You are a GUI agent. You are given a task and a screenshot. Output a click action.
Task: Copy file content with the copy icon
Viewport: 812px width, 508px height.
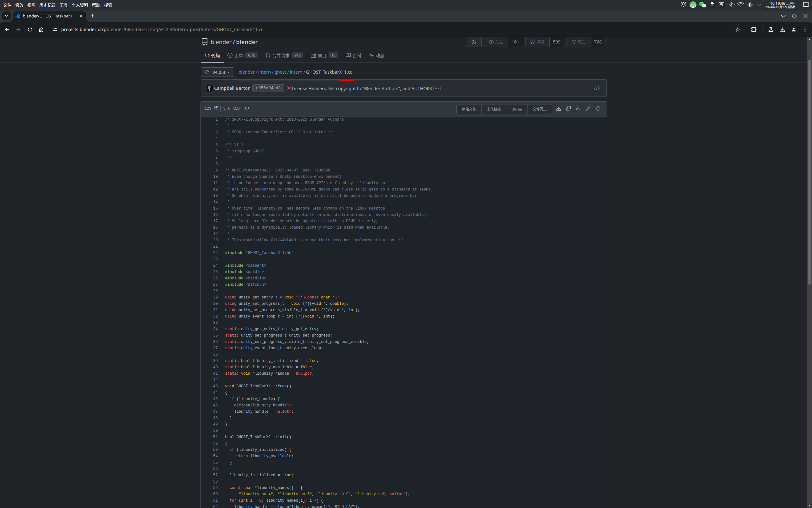[x=568, y=109]
